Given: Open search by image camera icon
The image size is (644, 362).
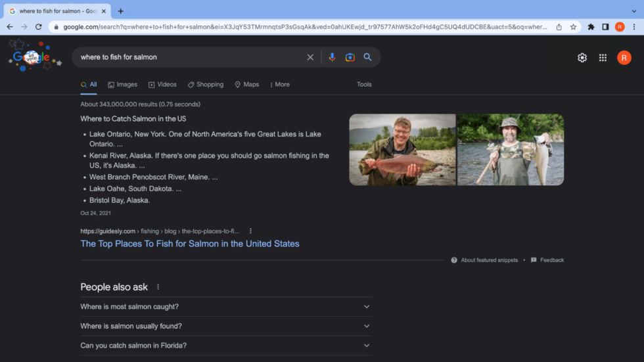Looking at the screenshot, I should click(x=350, y=57).
